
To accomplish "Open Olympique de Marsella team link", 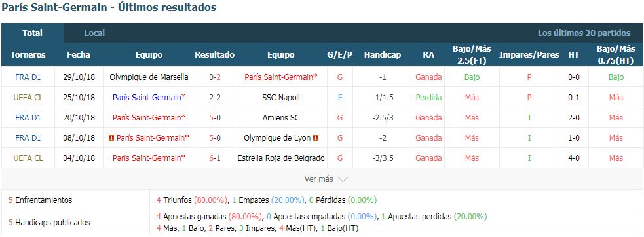I will [149, 77].
